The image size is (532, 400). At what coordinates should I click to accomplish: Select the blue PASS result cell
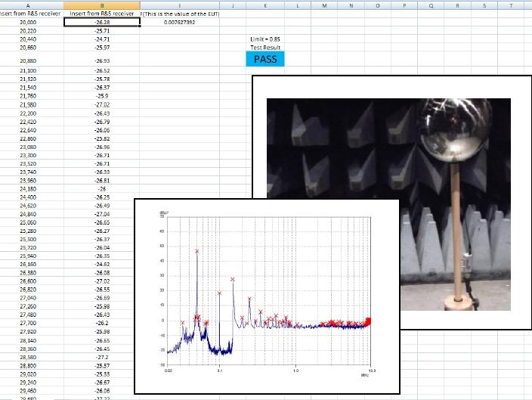click(265, 59)
